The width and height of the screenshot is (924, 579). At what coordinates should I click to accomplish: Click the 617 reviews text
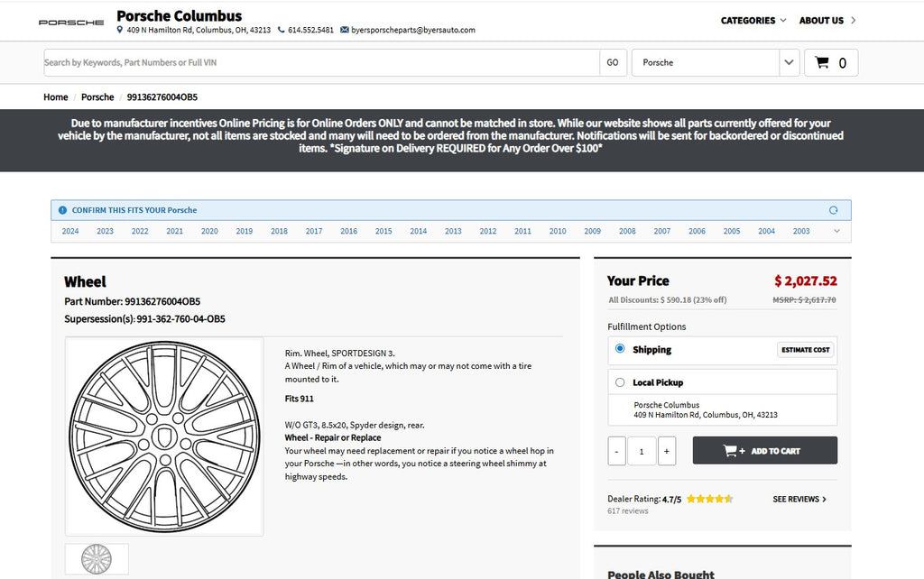[628, 510]
